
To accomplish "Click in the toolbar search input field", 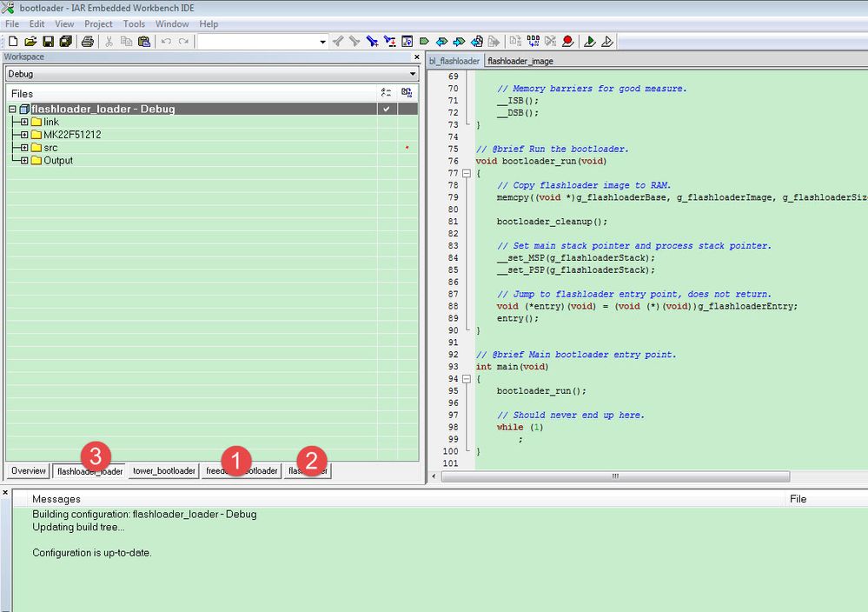I will [x=258, y=42].
